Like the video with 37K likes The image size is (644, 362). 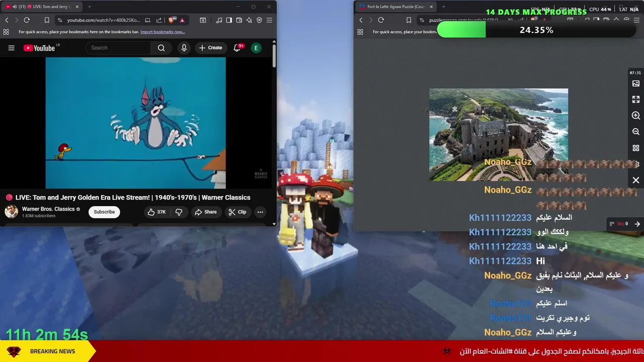point(156,212)
